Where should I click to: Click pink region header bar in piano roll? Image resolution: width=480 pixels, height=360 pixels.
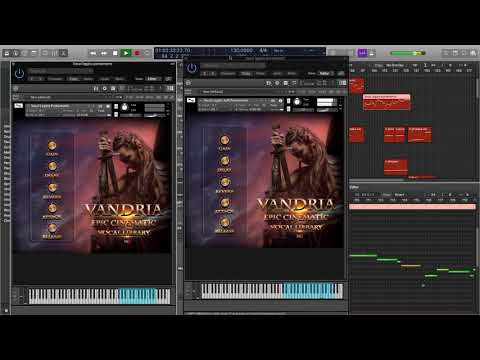[413, 207]
